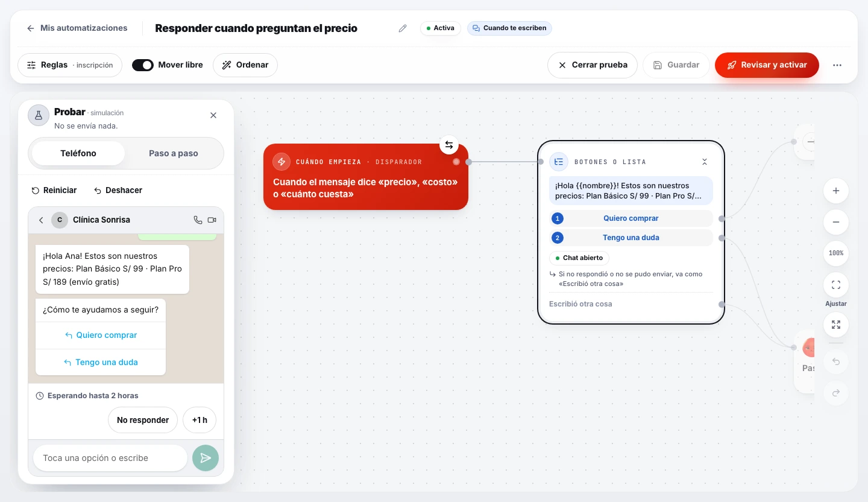Select option 2 Tengo una duda in node
868x502 pixels.
pos(631,238)
